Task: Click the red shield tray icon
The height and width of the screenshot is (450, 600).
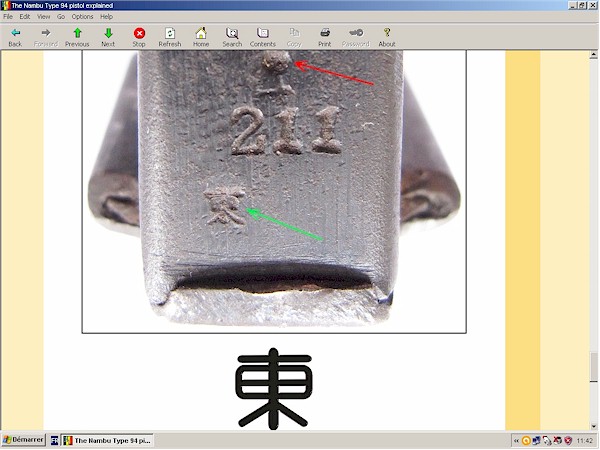Action: pos(568,441)
